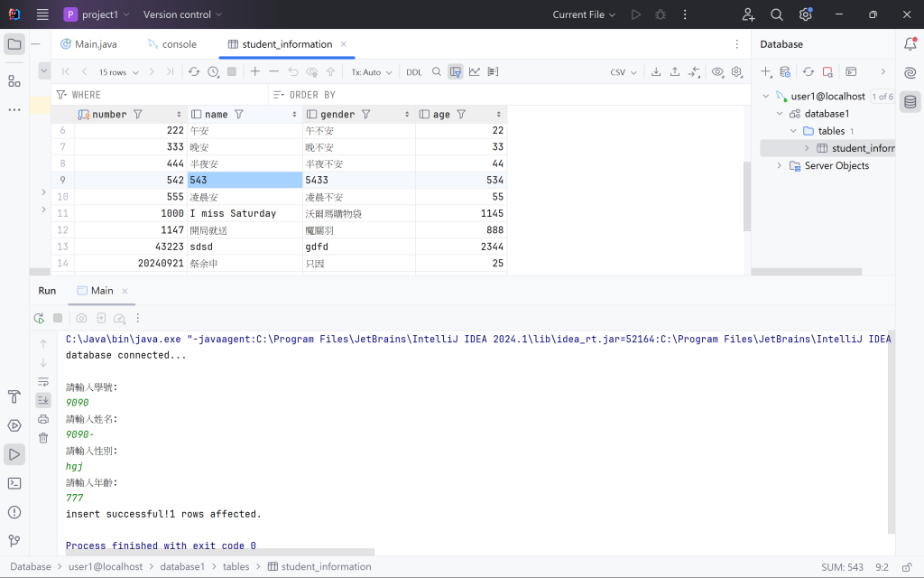Show chart series using graph icon
This screenshot has width=924, height=578.
(x=475, y=71)
